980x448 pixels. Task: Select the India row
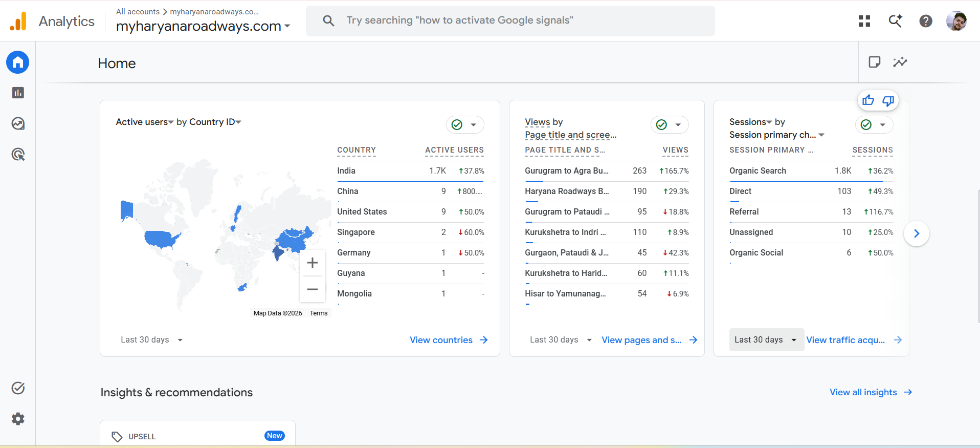coord(410,171)
